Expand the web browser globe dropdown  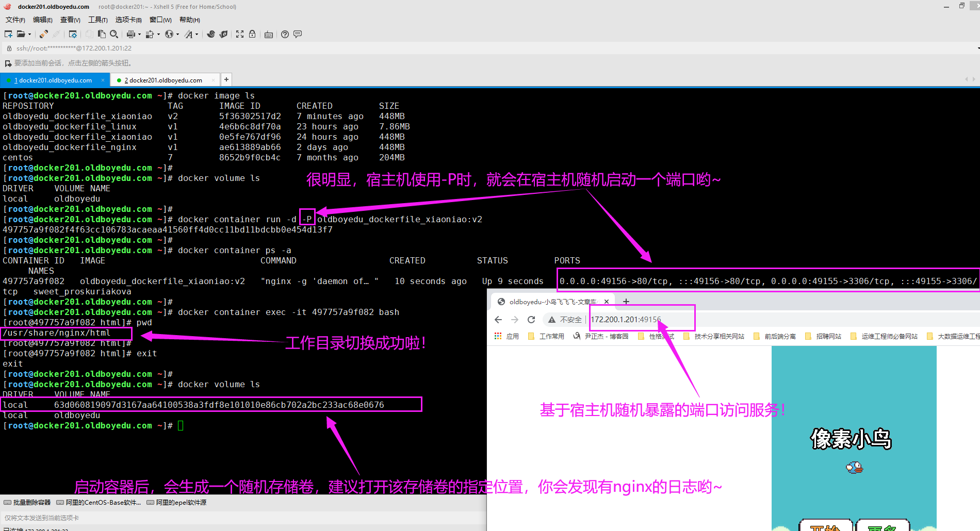pyautogui.click(x=177, y=34)
